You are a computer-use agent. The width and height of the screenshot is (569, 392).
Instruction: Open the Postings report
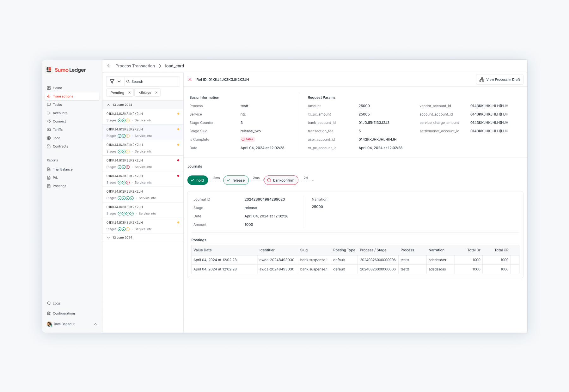point(72,186)
